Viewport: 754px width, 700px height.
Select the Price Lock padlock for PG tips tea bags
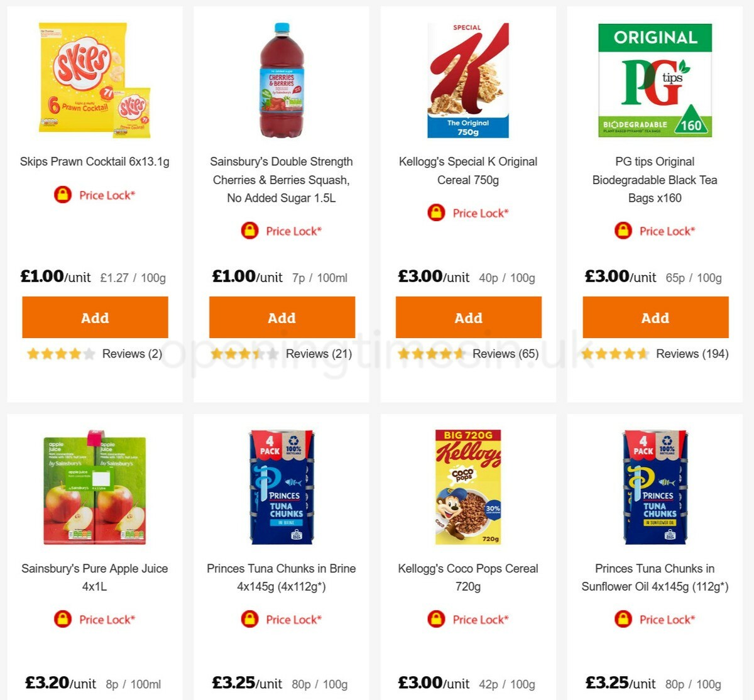click(623, 231)
